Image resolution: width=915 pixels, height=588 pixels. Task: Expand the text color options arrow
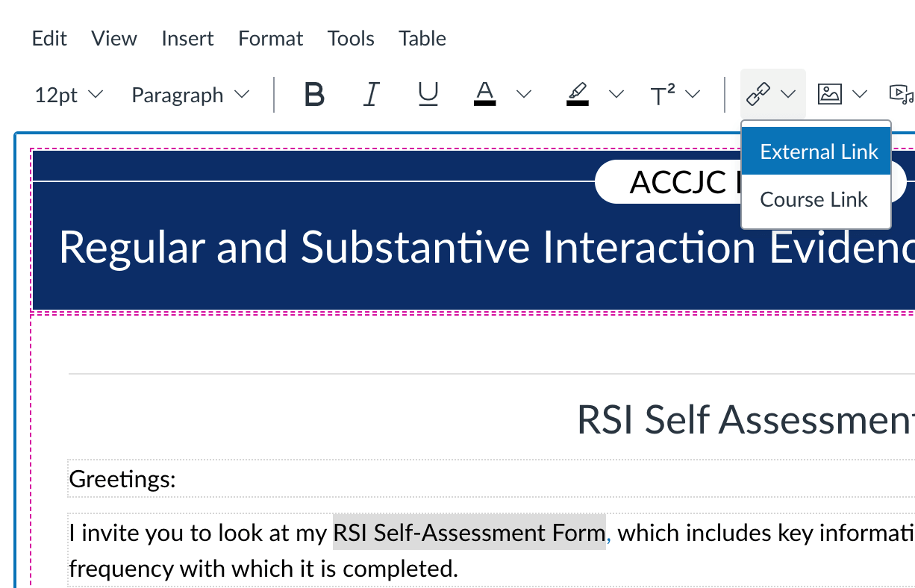(525, 95)
